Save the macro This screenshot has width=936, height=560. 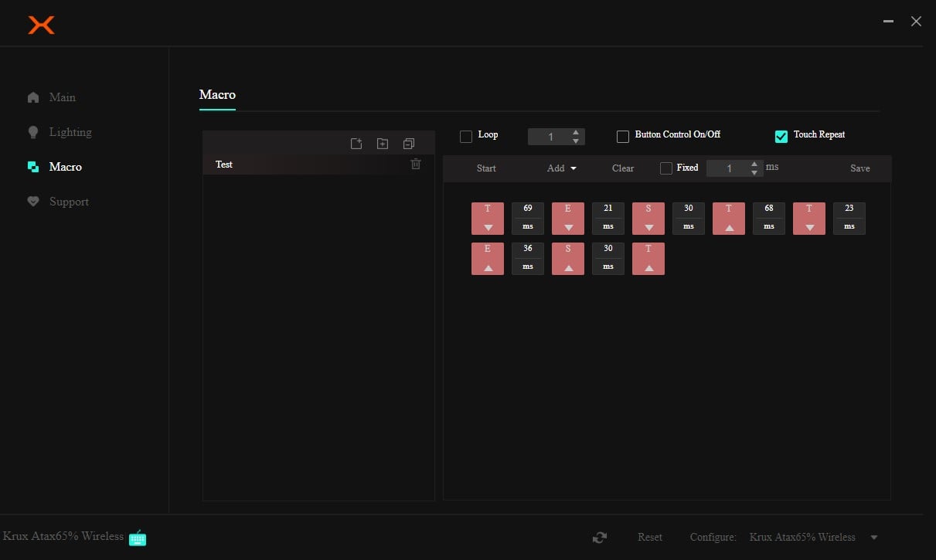859,168
